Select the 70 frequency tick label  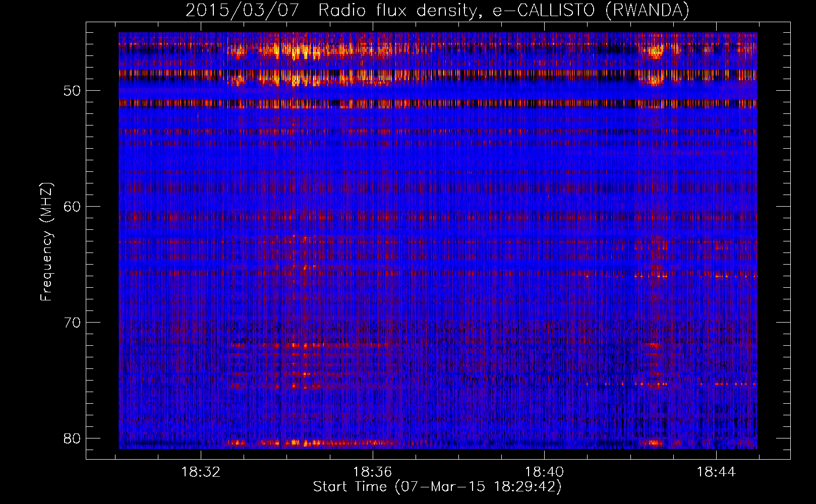72,323
